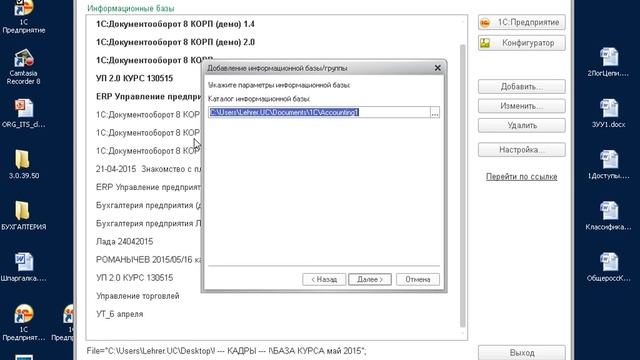Screen dimensions: 640x360
Task: Select the Лада 24042015 entry
Action: click(x=124, y=242)
